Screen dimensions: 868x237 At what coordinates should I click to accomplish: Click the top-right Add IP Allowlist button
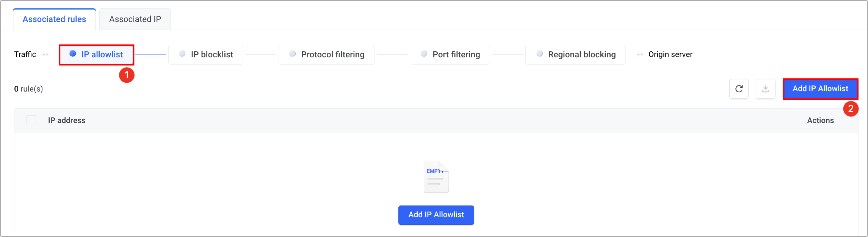click(820, 89)
